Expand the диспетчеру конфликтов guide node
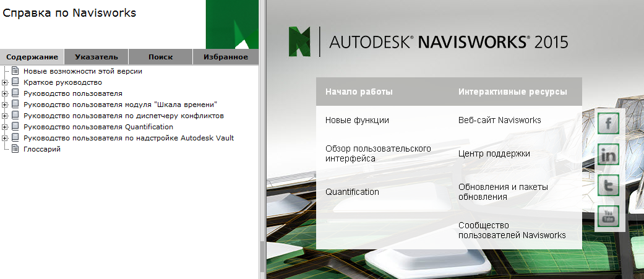 tap(4, 116)
